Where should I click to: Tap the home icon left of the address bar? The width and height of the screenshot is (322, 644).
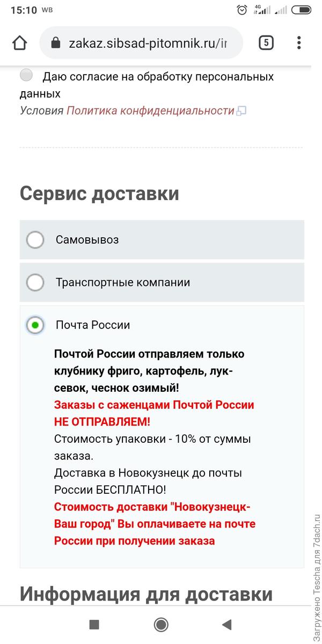click(x=19, y=42)
